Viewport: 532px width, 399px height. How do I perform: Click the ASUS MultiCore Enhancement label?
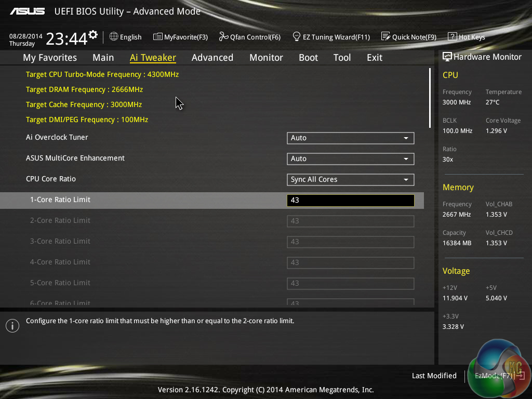click(75, 158)
